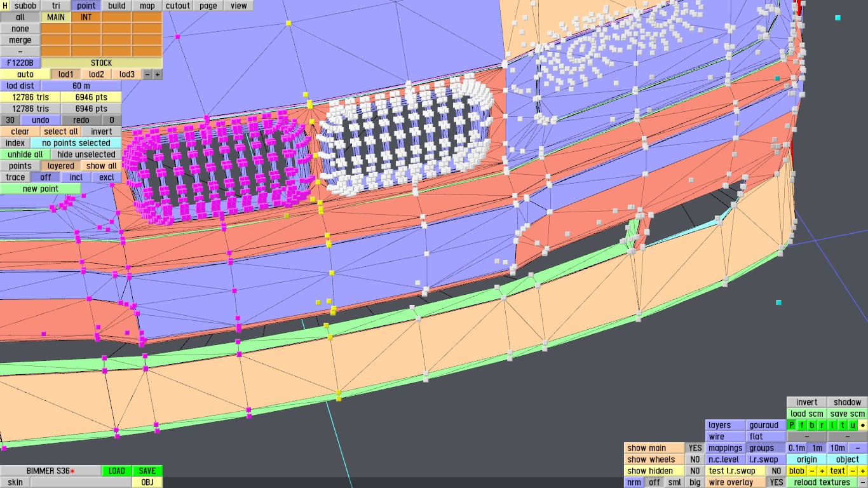868x488 pixels.
Task: Switch to lod3
Action: pos(127,74)
